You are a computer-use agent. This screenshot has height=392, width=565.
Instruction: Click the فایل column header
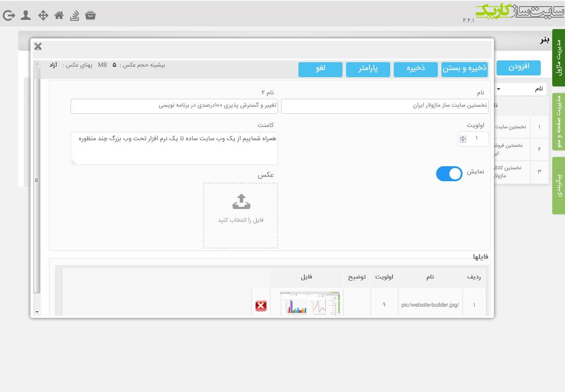(307, 277)
